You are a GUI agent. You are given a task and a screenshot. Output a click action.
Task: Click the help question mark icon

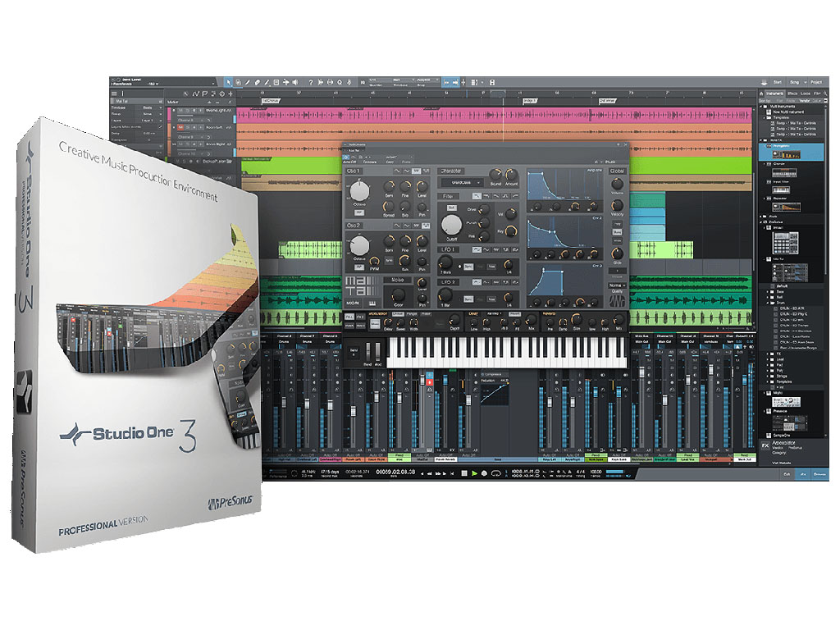[x=311, y=82]
